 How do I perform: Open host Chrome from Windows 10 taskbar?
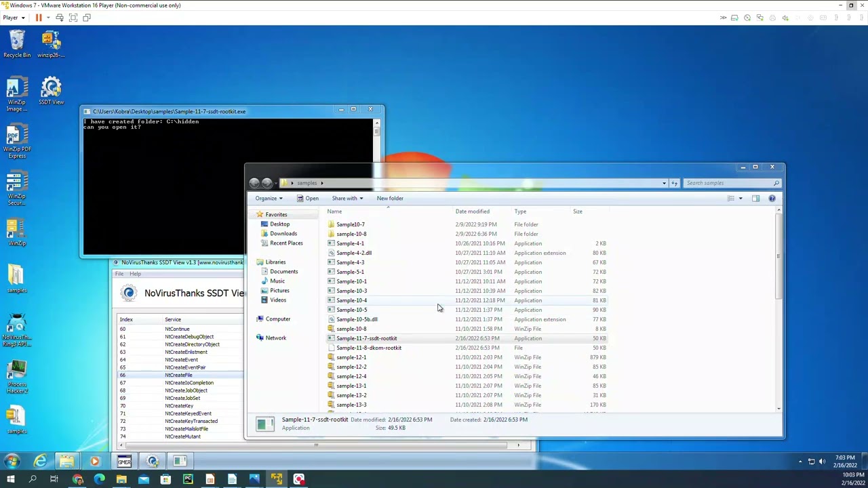click(77, 480)
